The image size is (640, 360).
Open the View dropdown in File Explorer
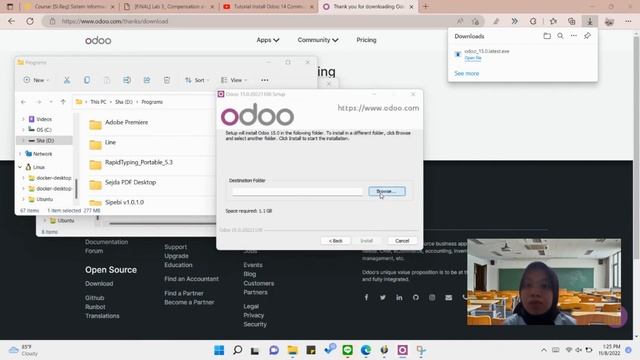pyautogui.click(x=233, y=80)
